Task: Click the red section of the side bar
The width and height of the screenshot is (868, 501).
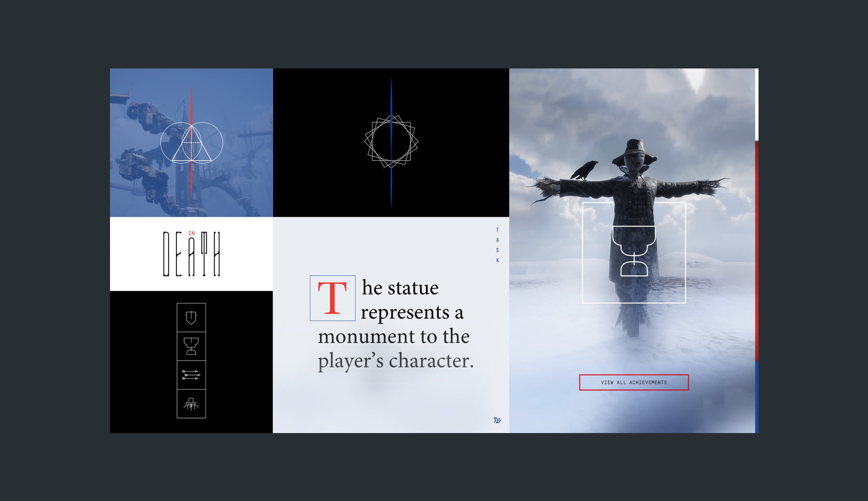Action: (x=756, y=251)
